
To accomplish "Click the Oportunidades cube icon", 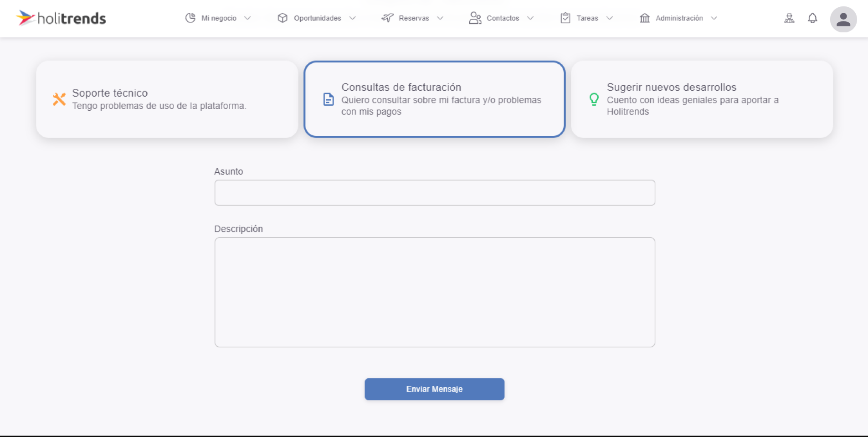I will 282,18.
